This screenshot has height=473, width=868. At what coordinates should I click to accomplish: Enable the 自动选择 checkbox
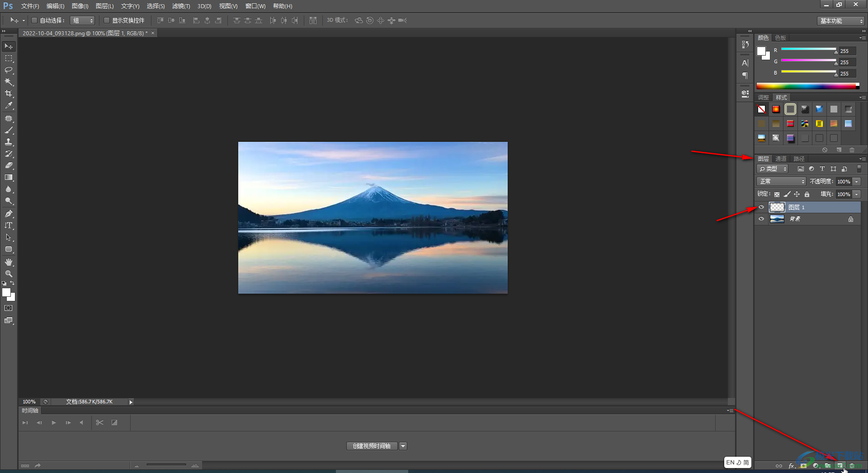click(34, 20)
